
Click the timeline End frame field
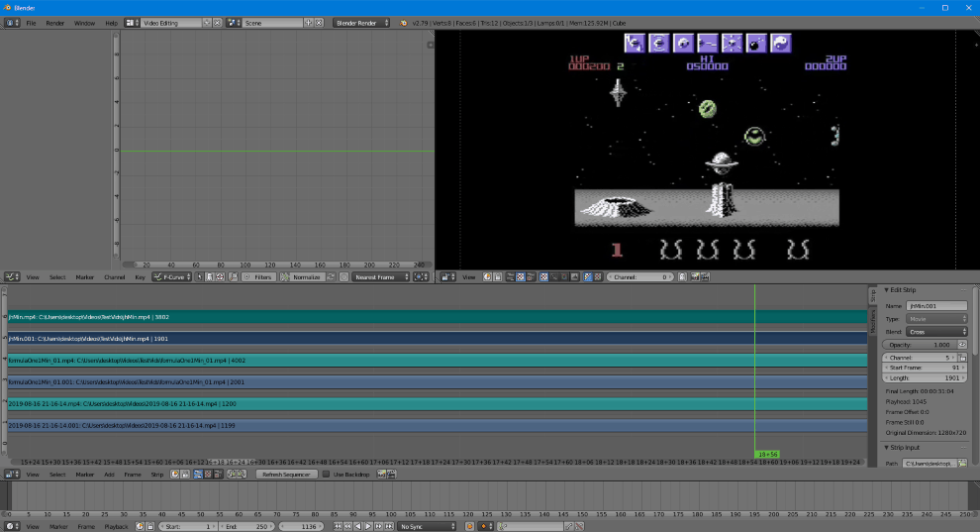point(246,526)
